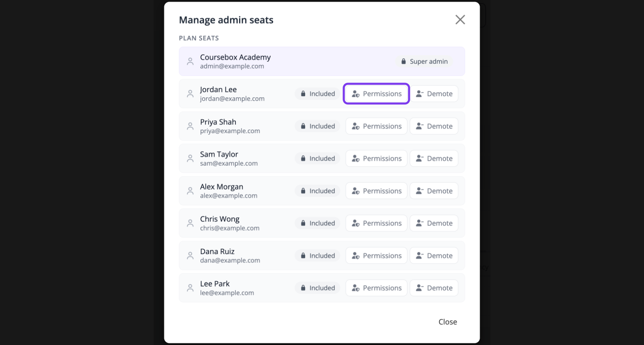This screenshot has width=644, height=345.
Task: Demote Sam Taylor from admin
Action: tap(434, 159)
